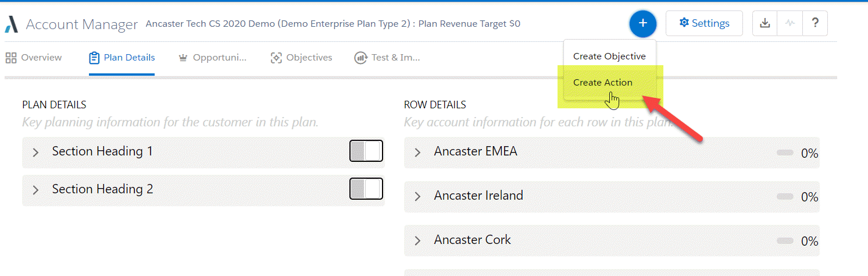This screenshot has width=868, height=276.
Task: Select Create Objective from the menu
Action: tap(609, 56)
